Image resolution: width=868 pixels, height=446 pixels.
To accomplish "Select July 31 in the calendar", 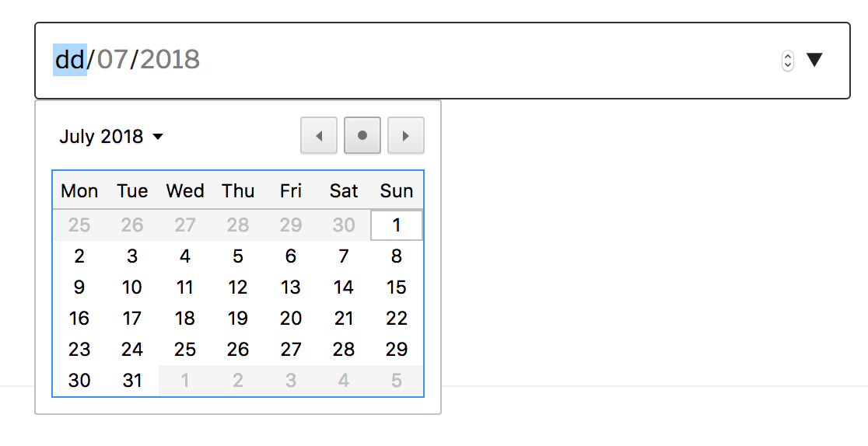I will pyautogui.click(x=132, y=381).
